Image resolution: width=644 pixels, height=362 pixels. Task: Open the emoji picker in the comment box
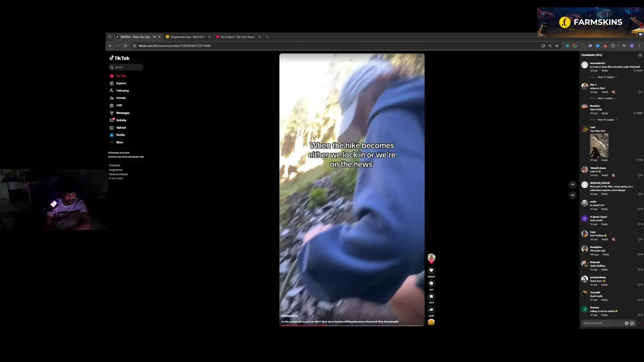coord(632,323)
